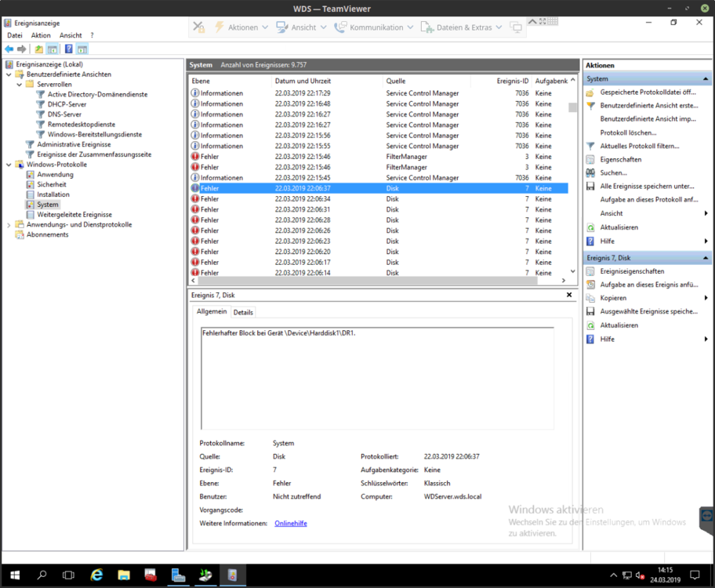Switch to the Details tab

point(243,312)
